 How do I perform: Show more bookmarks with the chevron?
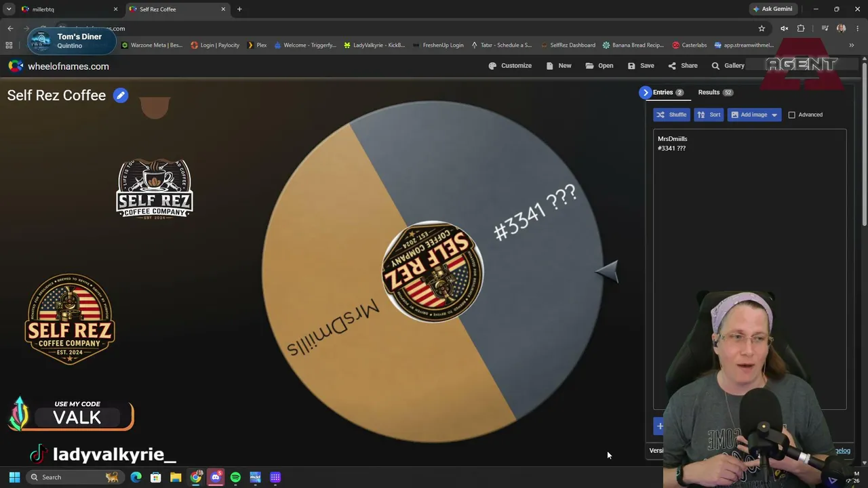tap(851, 45)
